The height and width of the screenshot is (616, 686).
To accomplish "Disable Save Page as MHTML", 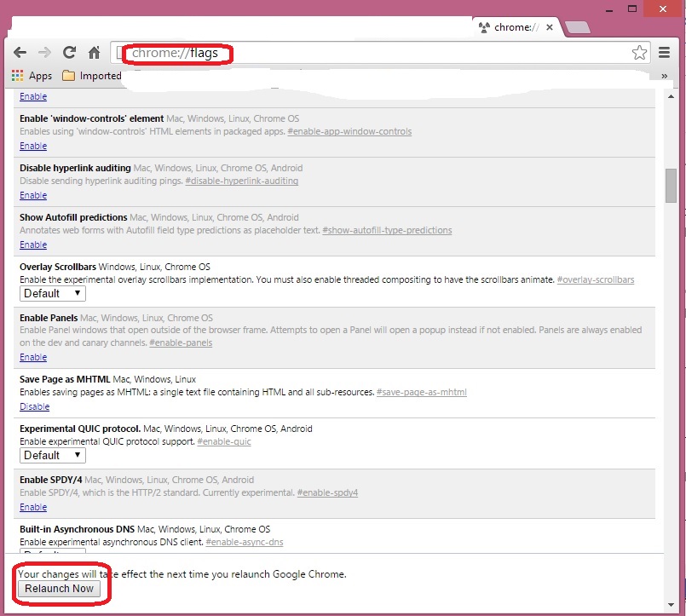I will (x=35, y=406).
